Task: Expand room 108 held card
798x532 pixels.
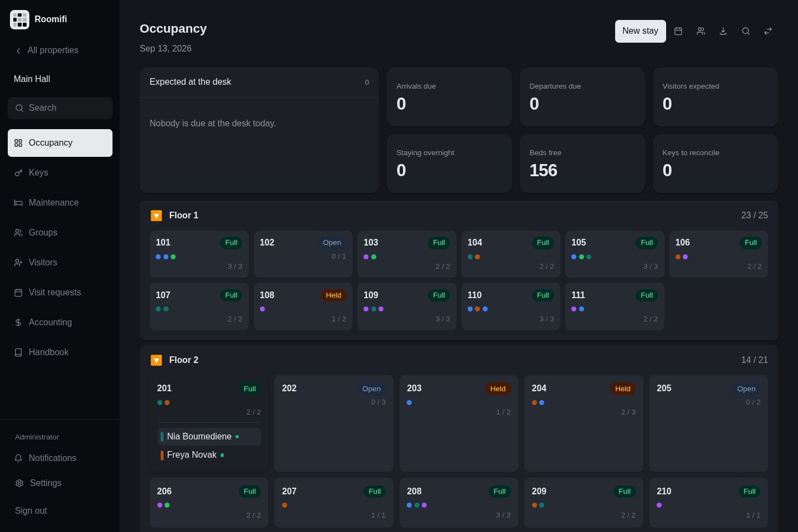Action: [303, 306]
